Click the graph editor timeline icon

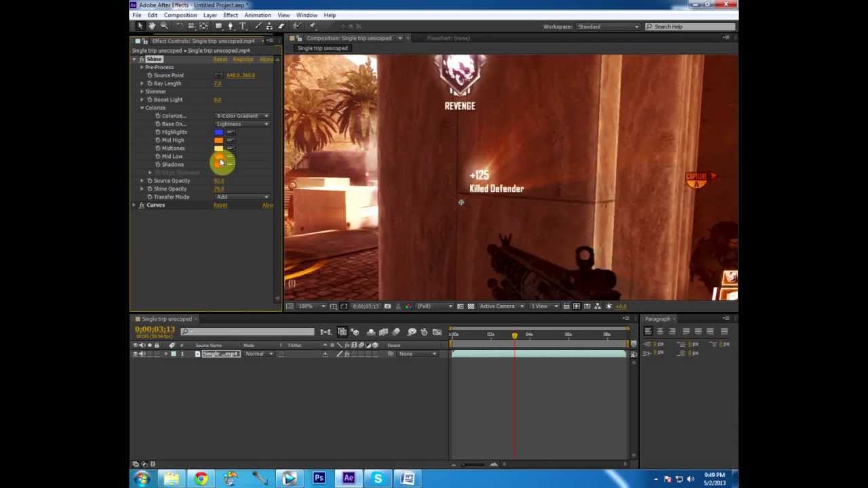437,331
